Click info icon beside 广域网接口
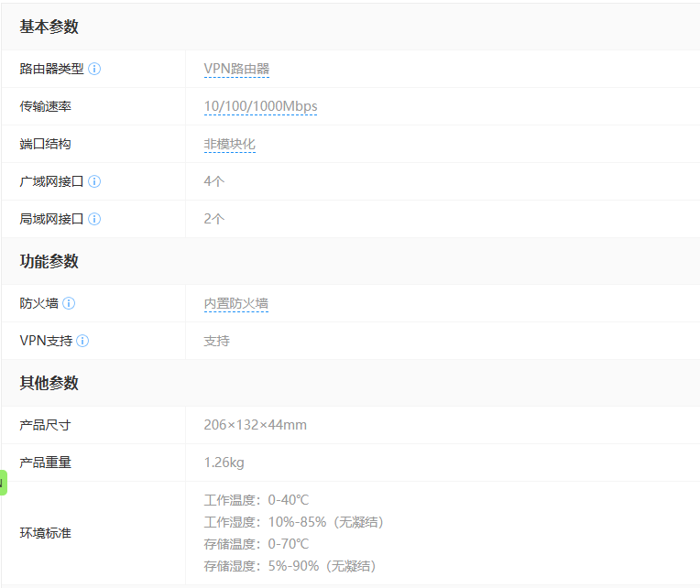Image resolution: width=700 pixels, height=588 pixels. coord(94,181)
